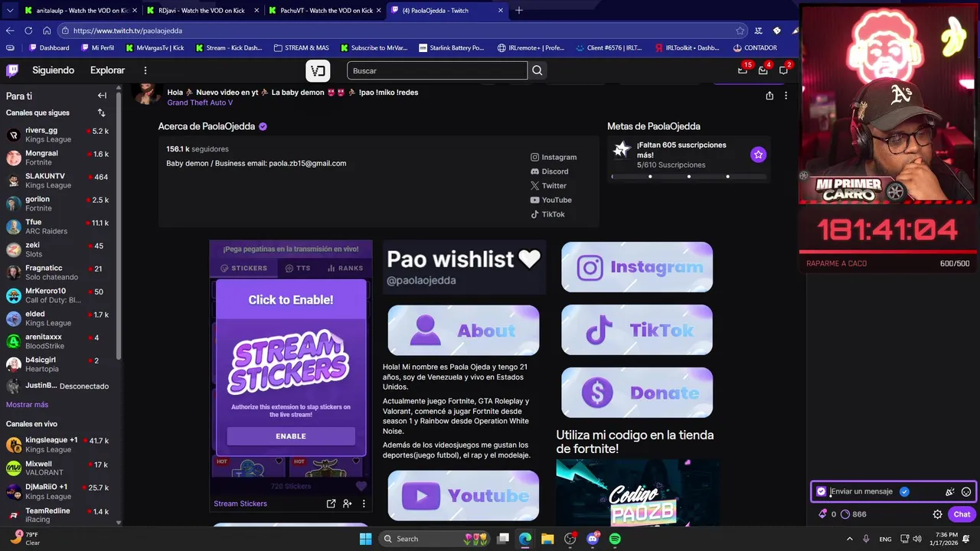
Task: Open Windows Start menu
Action: (366, 539)
